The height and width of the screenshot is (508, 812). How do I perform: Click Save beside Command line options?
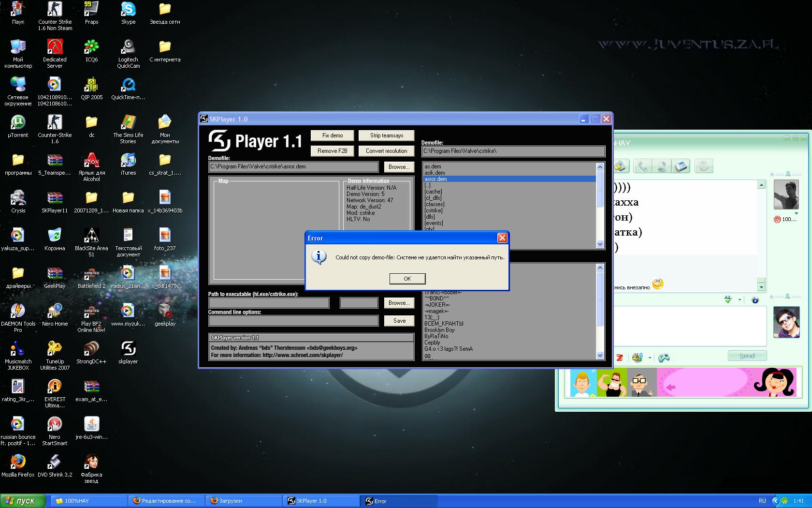point(399,321)
